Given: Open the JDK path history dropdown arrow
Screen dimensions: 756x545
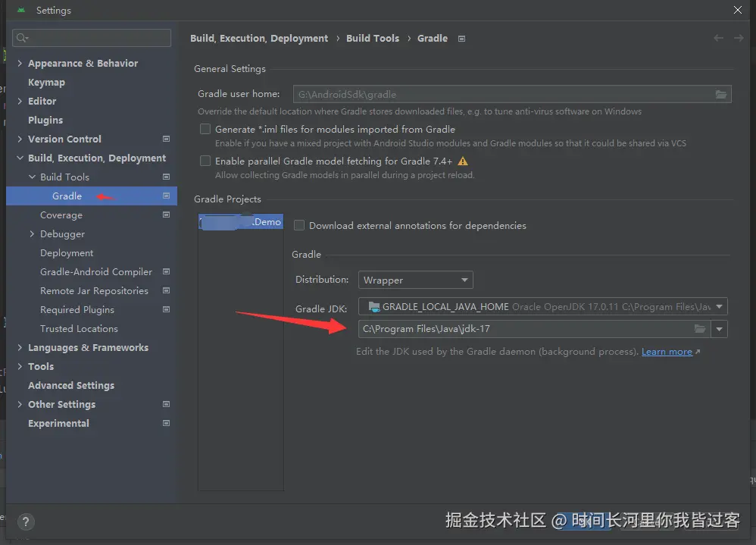Looking at the screenshot, I should tap(719, 329).
